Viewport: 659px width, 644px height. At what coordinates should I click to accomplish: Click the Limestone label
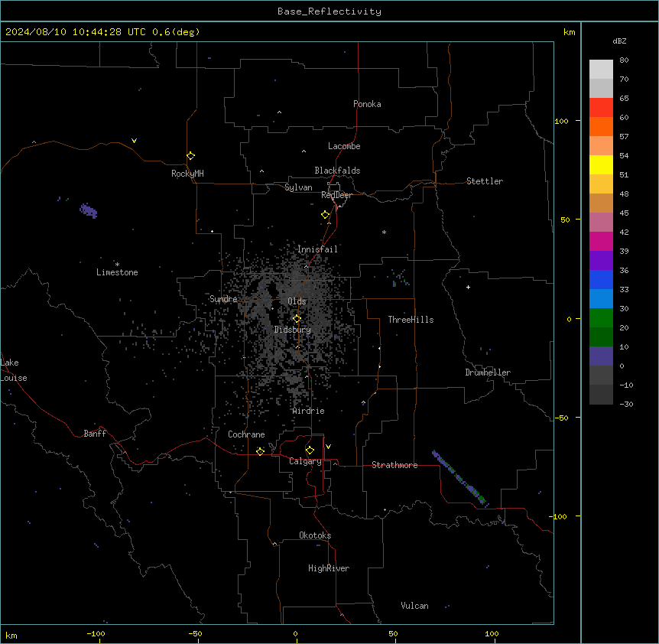tap(117, 272)
